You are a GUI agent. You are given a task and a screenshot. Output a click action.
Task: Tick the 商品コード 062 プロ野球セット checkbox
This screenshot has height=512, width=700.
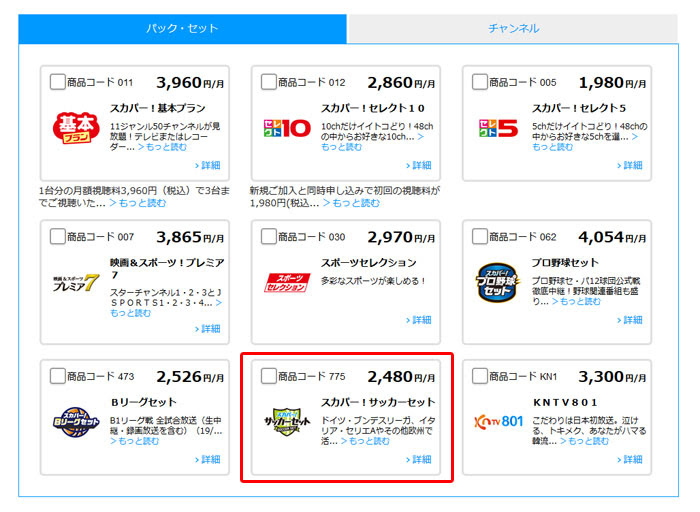[480, 237]
